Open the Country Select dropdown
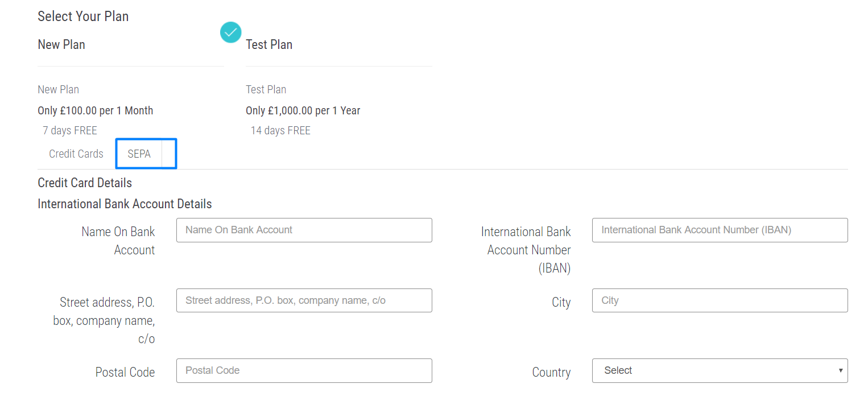 (720, 370)
